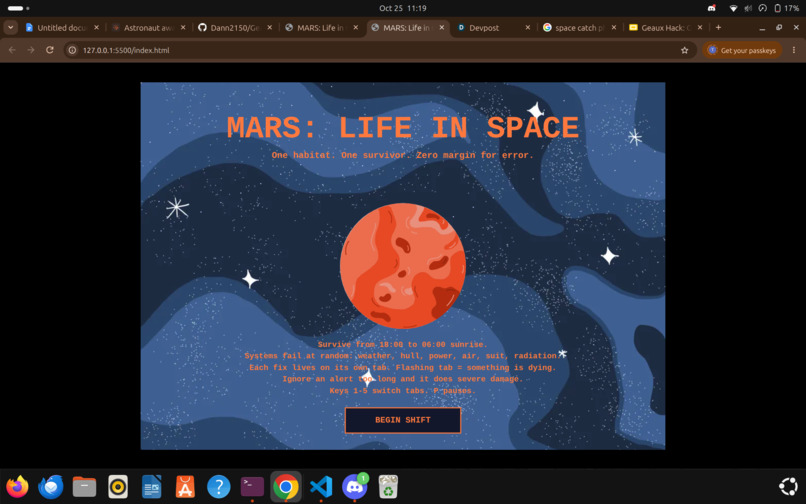
Task: Open the Trash icon in the dock
Action: pyautogui.click(x=388, y=487)
